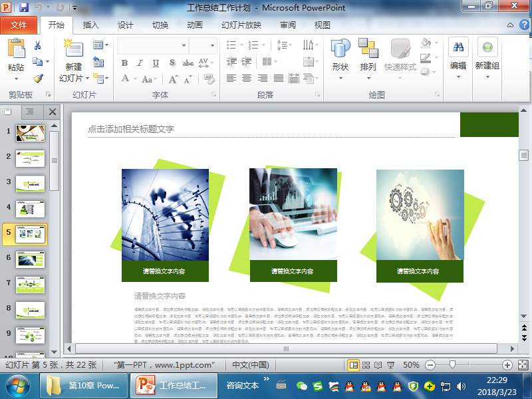Screen dimensions: 532x399
Task: Switch to the 动画 tab
Action: pyautogui.click(x=195, y=25)
